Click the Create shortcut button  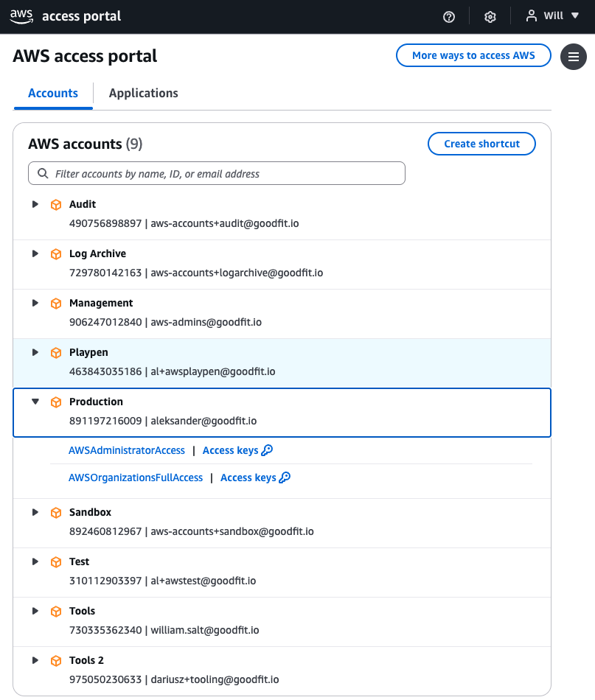pyautogui.click(x=481, y=144)
